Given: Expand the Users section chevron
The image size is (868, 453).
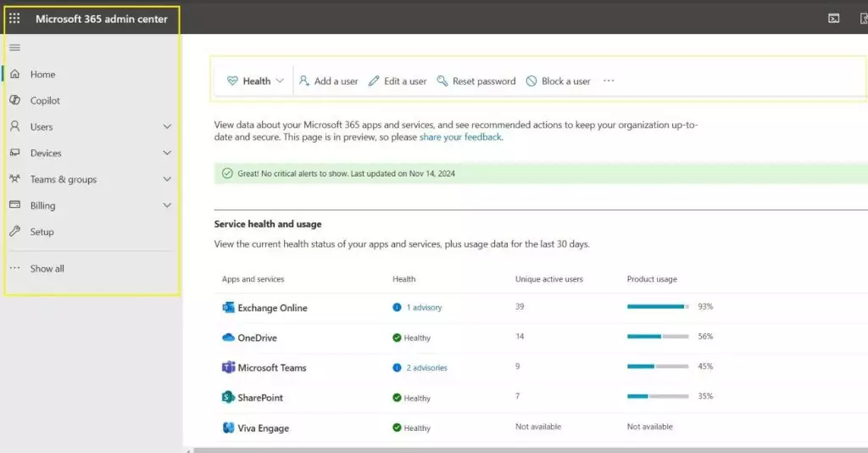Looking at the screenshot, I should click(x=167, y=127).
